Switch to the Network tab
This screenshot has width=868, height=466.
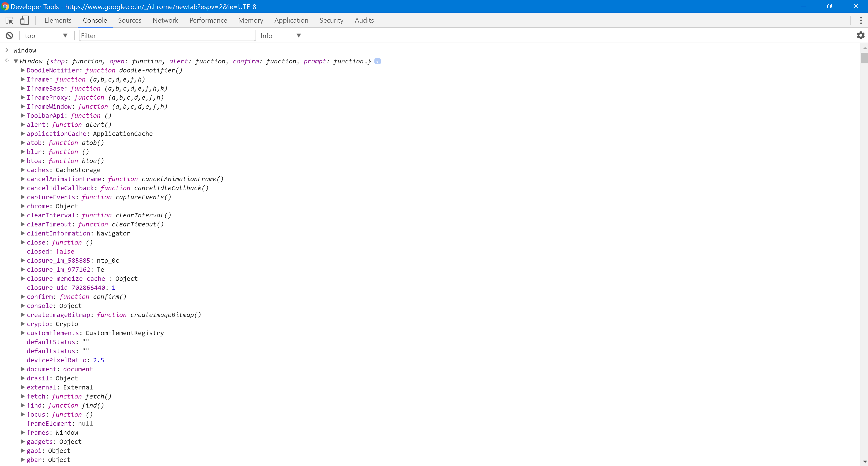(165, 21)
